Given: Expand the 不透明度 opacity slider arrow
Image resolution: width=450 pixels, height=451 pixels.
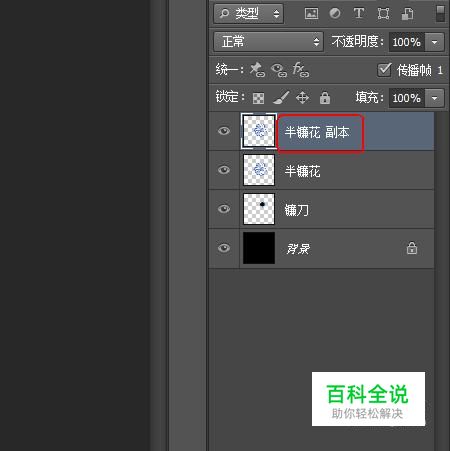Looking at the screenshot, I should point(435,42).
